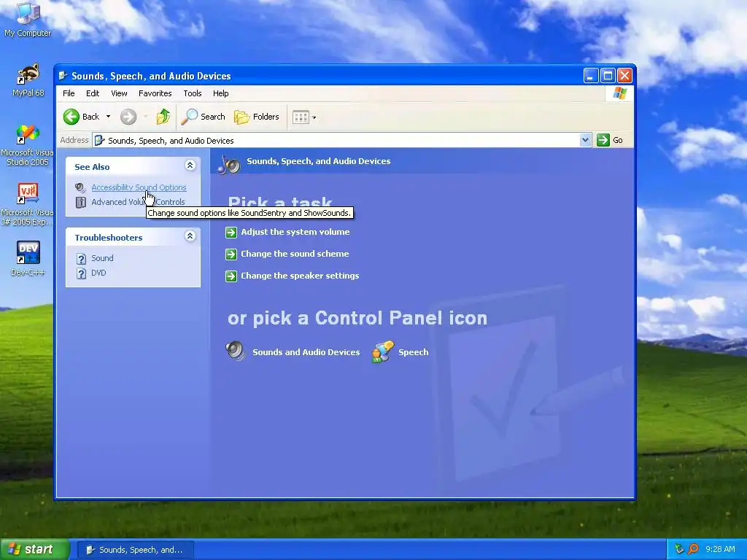Collapse the Troubleshooters panel
This screenshot has height=560, width=747.
click(x=190, y=236)
